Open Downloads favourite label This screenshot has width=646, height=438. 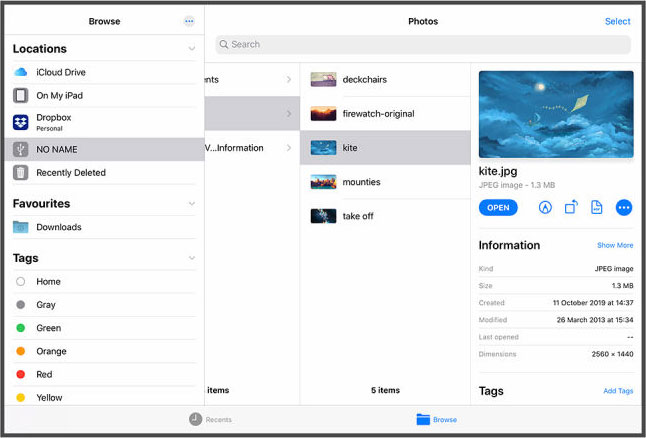59,227
